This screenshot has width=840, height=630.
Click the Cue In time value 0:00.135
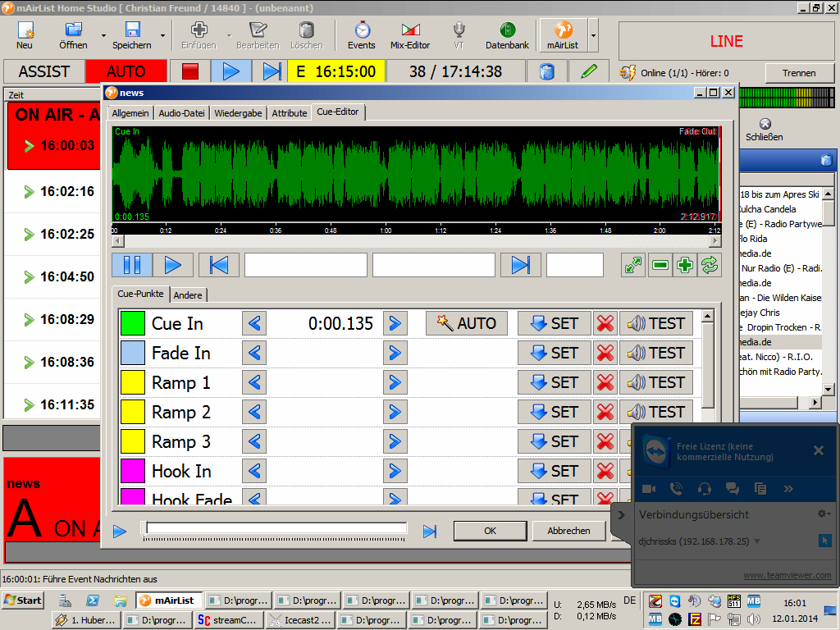point(340,323)
